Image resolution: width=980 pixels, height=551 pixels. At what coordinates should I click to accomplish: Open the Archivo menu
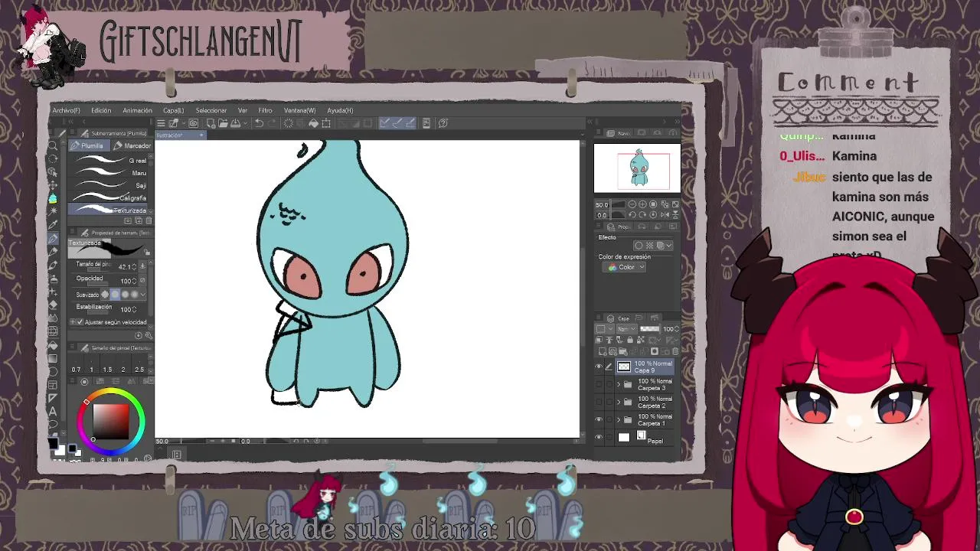coord(66,110)
